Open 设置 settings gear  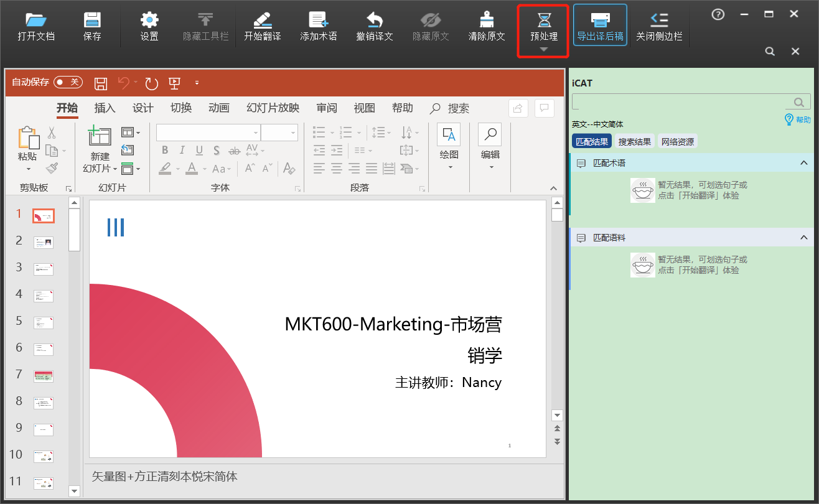coord(149,27)
